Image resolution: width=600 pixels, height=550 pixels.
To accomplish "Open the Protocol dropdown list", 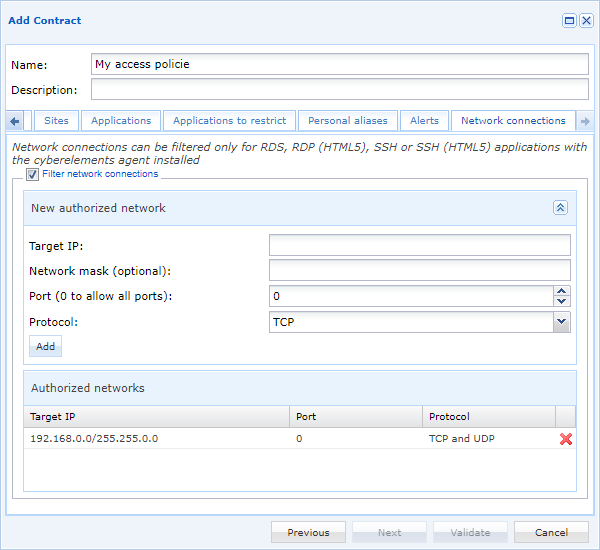I will coord(561,322).
